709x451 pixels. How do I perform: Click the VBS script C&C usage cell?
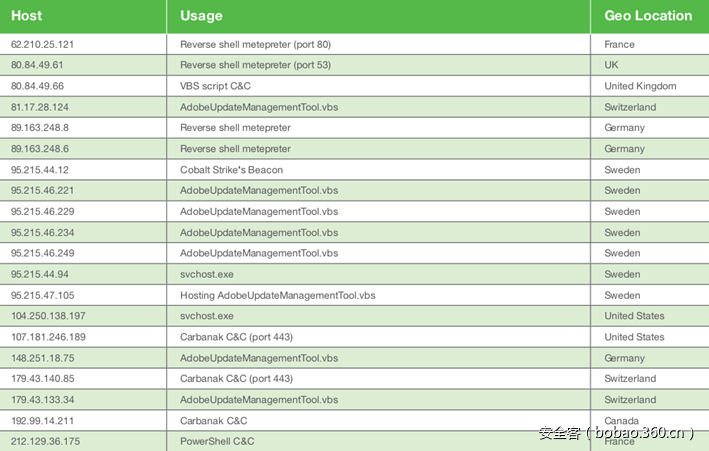(x=215, y=86)
